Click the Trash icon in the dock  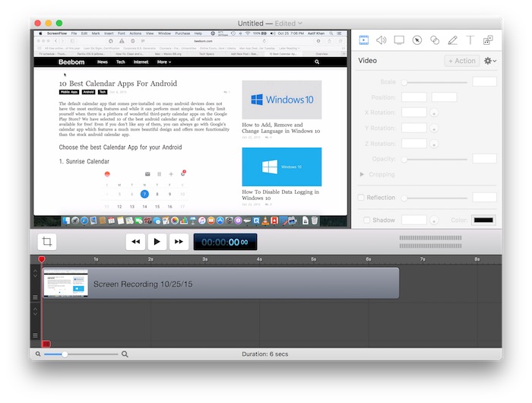315,221
